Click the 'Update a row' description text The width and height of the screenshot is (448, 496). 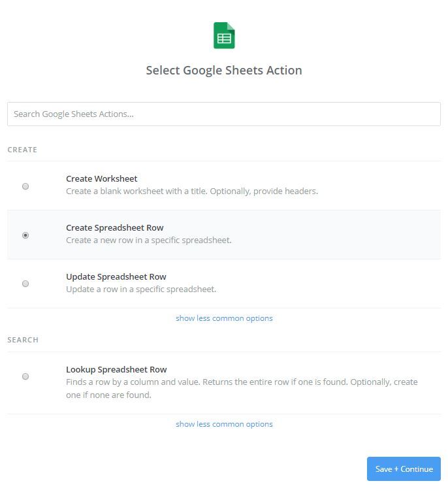141,289
